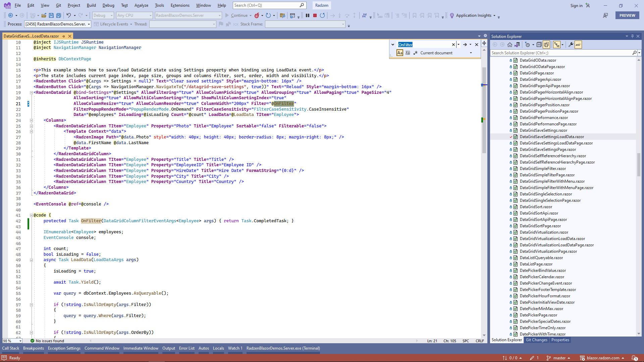644x362 pixels.
Task: Toggle Match Whole Word in Find
Action: pos(407,53)
